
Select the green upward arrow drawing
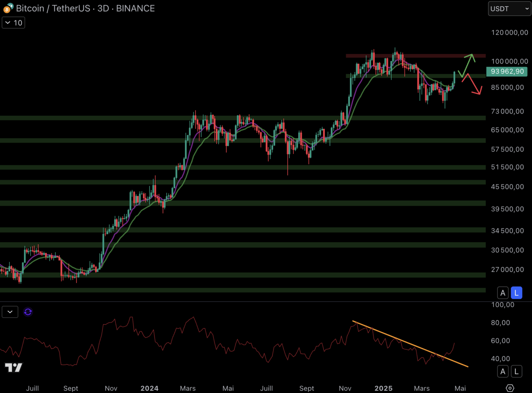tap(467, 64)
